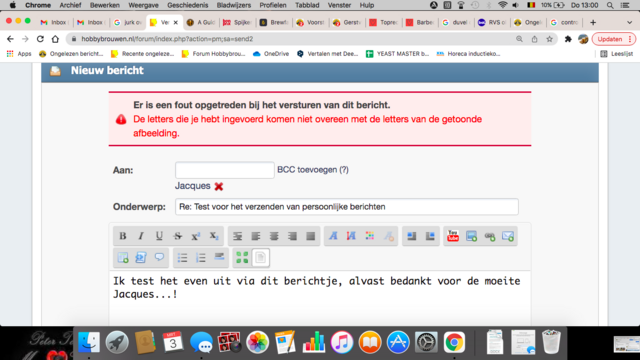
Task: Open Spotlight search in menu bar
Action: click(x=610, y=5)
